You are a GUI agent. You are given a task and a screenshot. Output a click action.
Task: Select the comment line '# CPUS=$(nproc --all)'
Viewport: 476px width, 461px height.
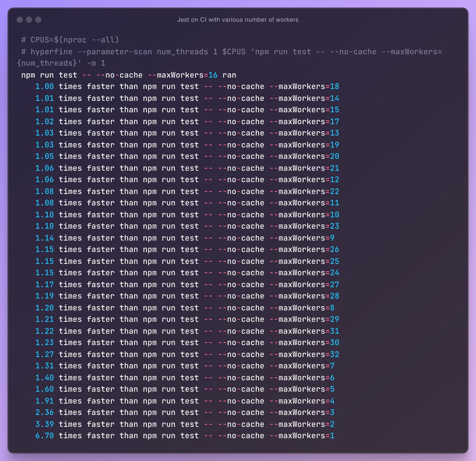(x=70, y=40)
